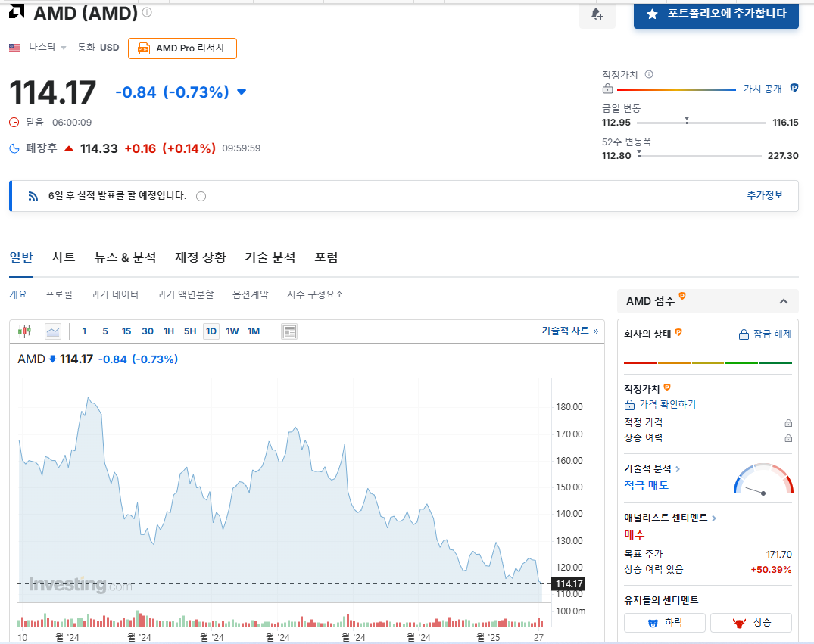Collapse the AMD 점수 panel
Viewport: 814px width, 644px height.
(x=784, y=300)
